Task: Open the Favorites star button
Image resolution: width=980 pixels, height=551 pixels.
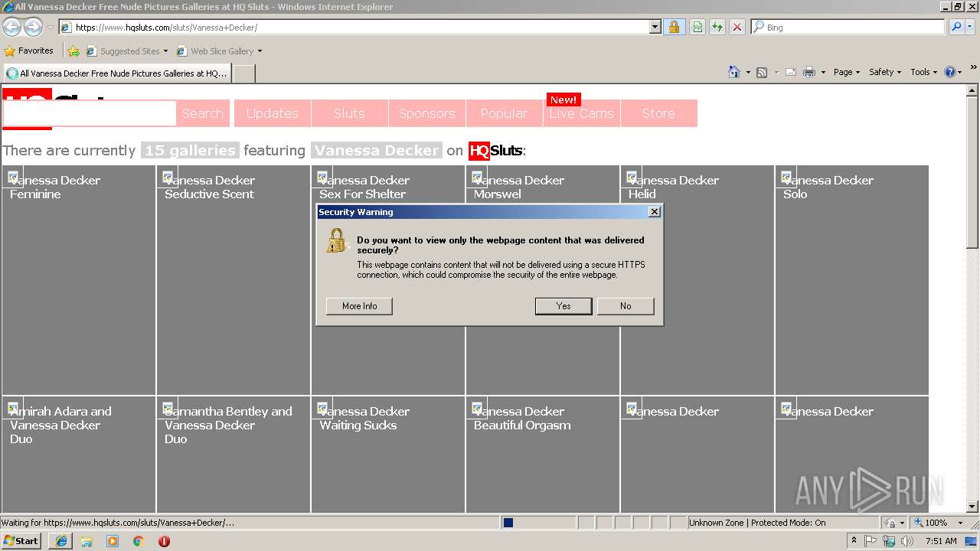Action: [x=29, y=51]
